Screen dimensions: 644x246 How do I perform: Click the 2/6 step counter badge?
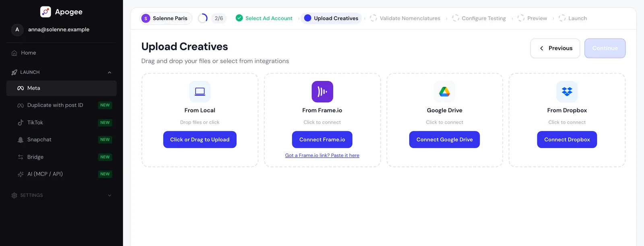219,18
